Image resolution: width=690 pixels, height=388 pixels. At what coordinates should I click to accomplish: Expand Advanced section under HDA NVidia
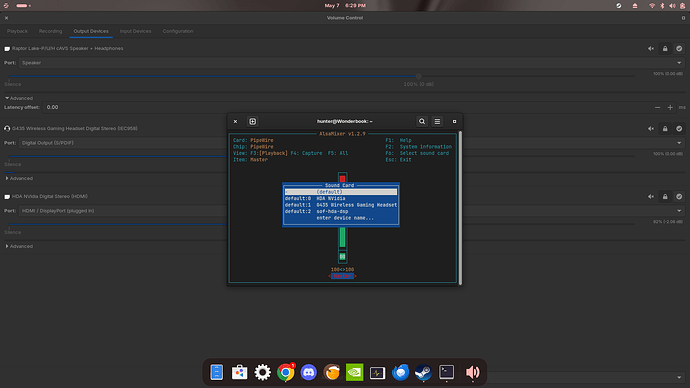(19, 246)
